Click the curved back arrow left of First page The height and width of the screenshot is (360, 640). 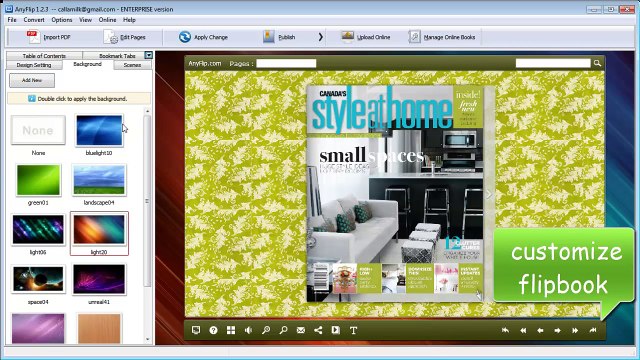click(505, 330)
